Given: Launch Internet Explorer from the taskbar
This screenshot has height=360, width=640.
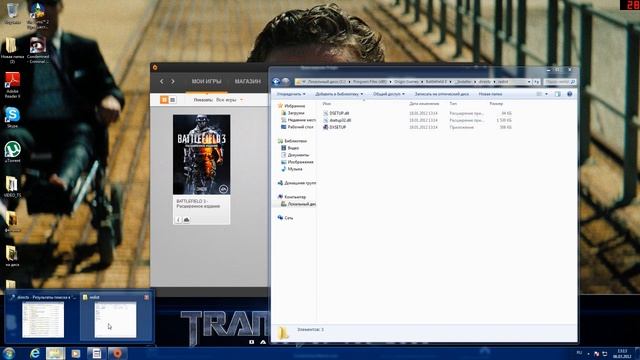Looking at the screenshot, I should (35, 353).
